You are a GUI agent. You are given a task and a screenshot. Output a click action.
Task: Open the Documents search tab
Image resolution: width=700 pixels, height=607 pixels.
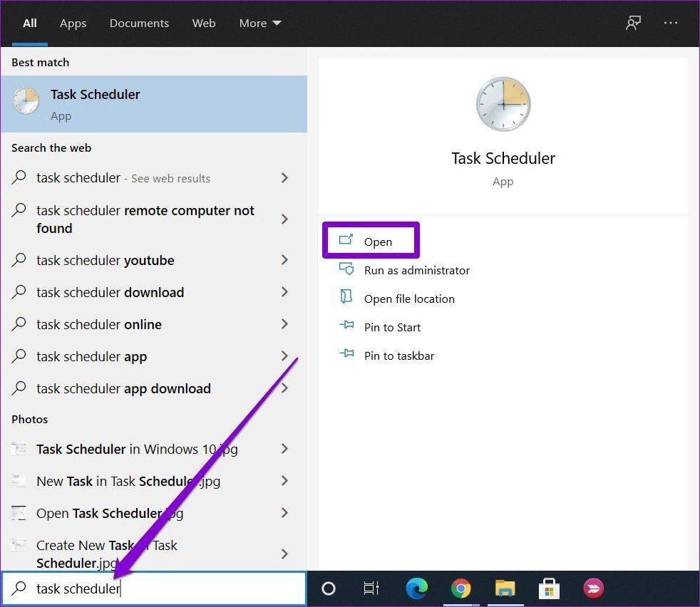(x=139, y=24)
